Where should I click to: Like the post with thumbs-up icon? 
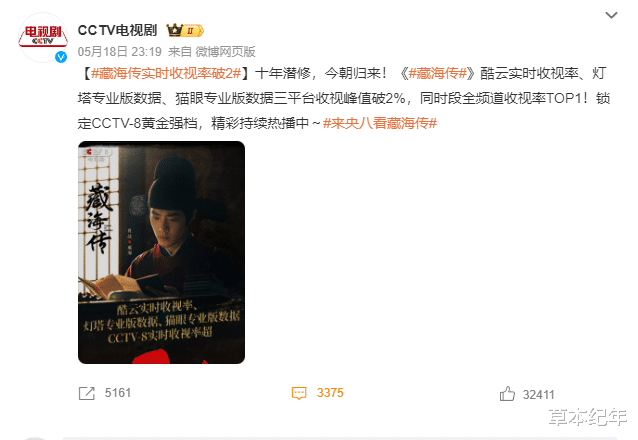click(507, 394)
